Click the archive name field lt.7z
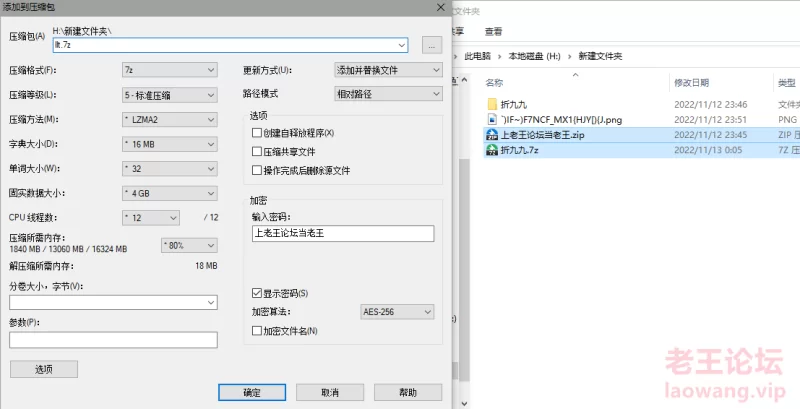 click(231, 45)
